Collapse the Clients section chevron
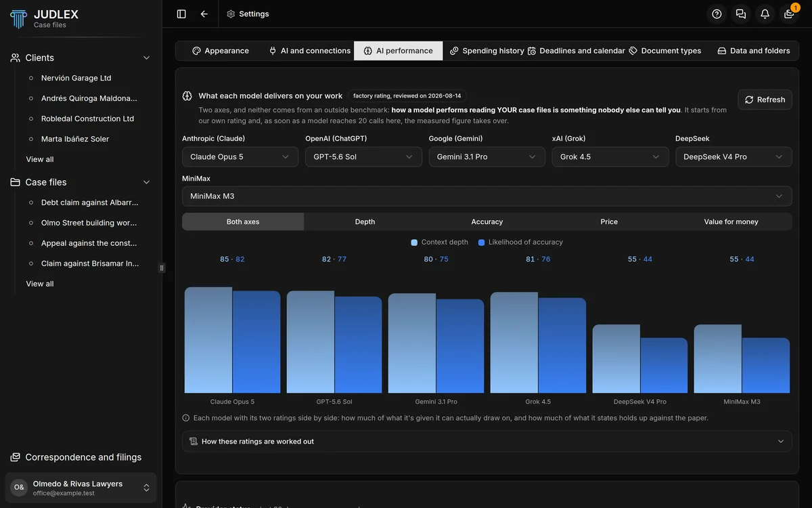Screen dimensions: 812x508 coord(146,58)
